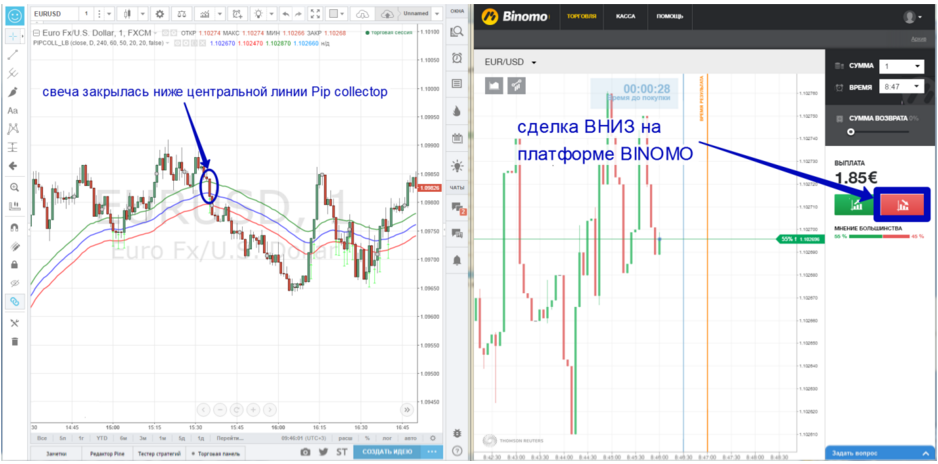Open the Торговая панель tab
The width and height of the screenshot is (938, 464).
216,454
